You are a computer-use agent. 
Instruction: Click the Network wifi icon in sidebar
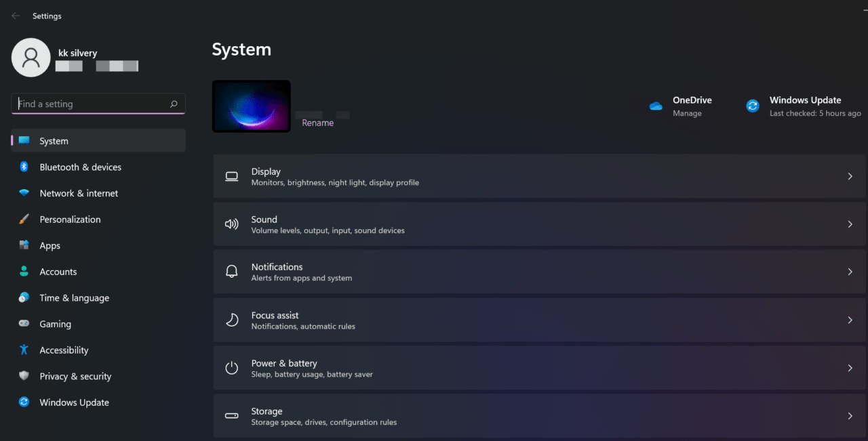24,193
